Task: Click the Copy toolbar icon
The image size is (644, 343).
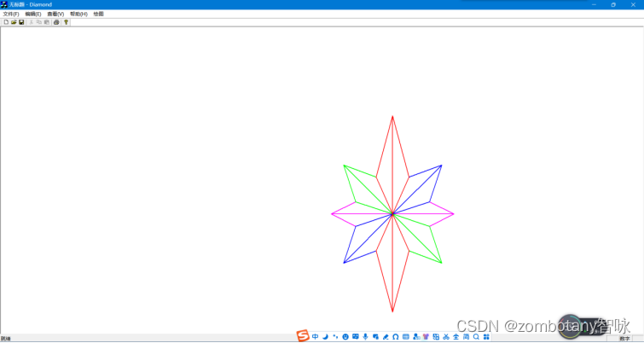Action: click(x=39, y=22)
